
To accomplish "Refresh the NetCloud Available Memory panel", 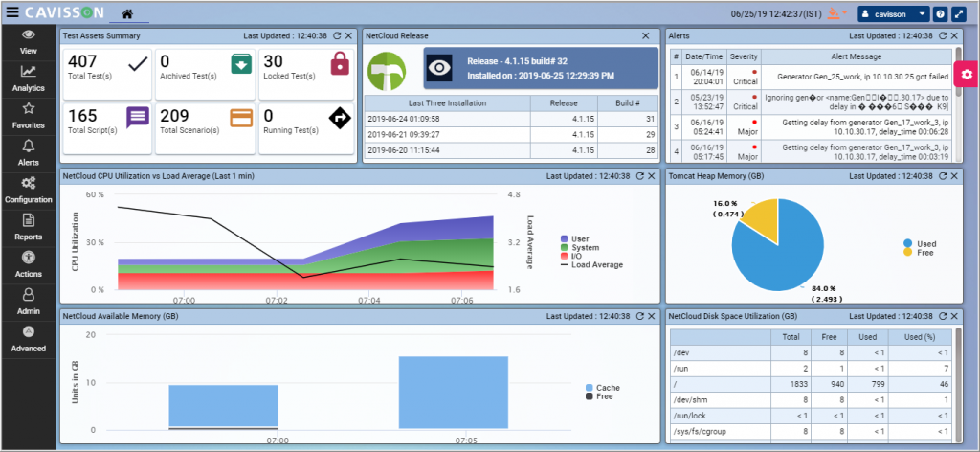I will click(639, 316).
